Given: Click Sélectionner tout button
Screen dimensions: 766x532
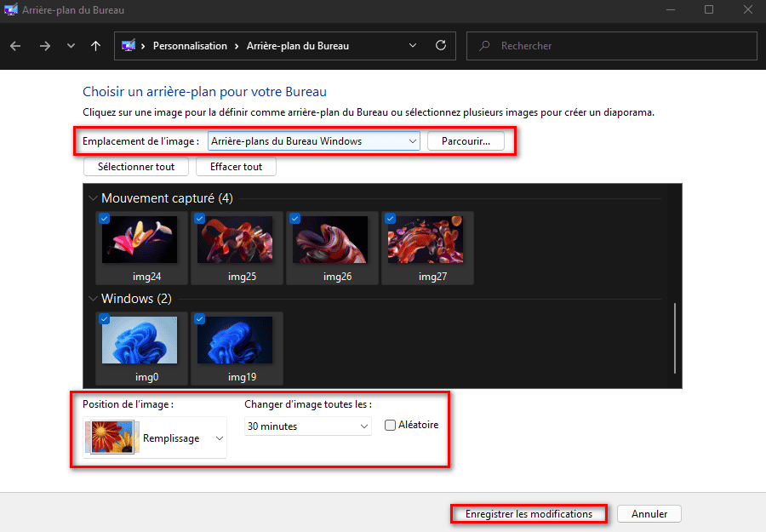Looking at the screenshot, I should coord(136,167).
